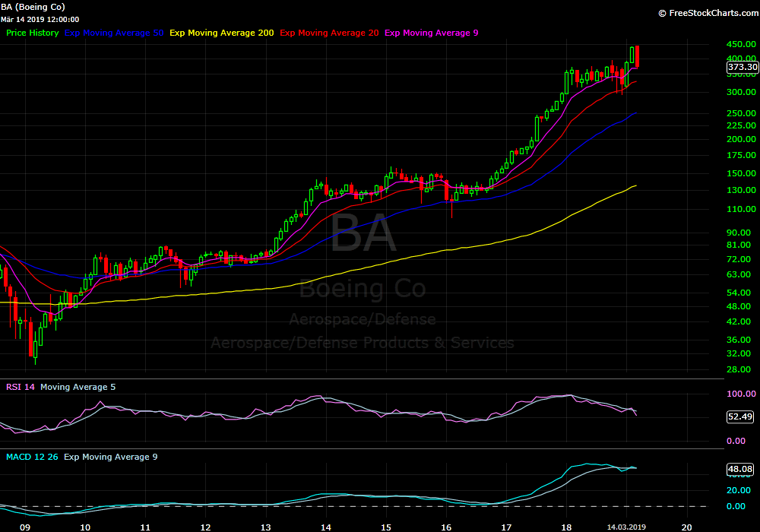Image resolution: width=760 pixels, height=532 pixels.
Task: Click the year 18 on time axis
Action: (x=566, y=527)
